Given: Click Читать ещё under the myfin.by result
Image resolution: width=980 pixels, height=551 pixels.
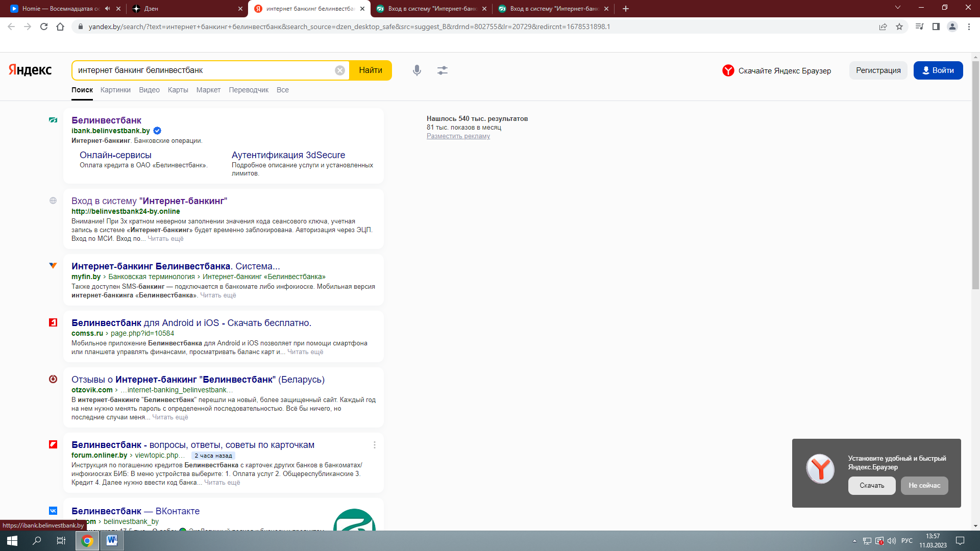Looking at the screenshot, I should pyautogui.click(x=218, y=295).
